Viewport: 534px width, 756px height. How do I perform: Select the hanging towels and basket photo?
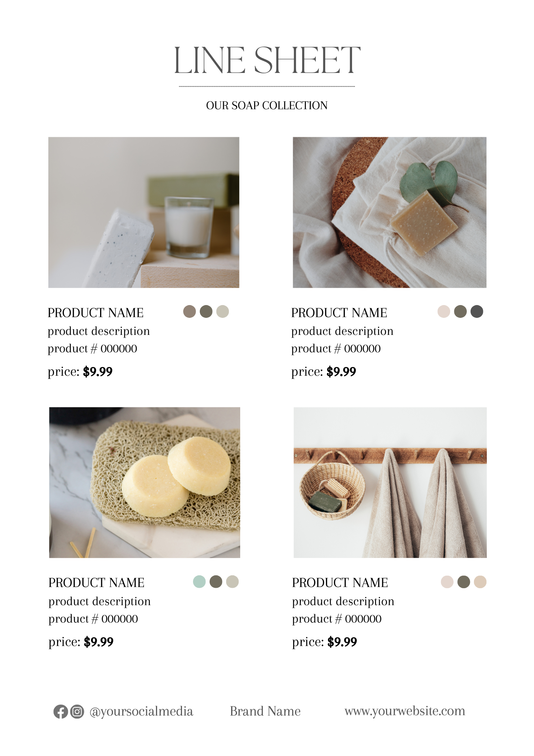(390, 482)
